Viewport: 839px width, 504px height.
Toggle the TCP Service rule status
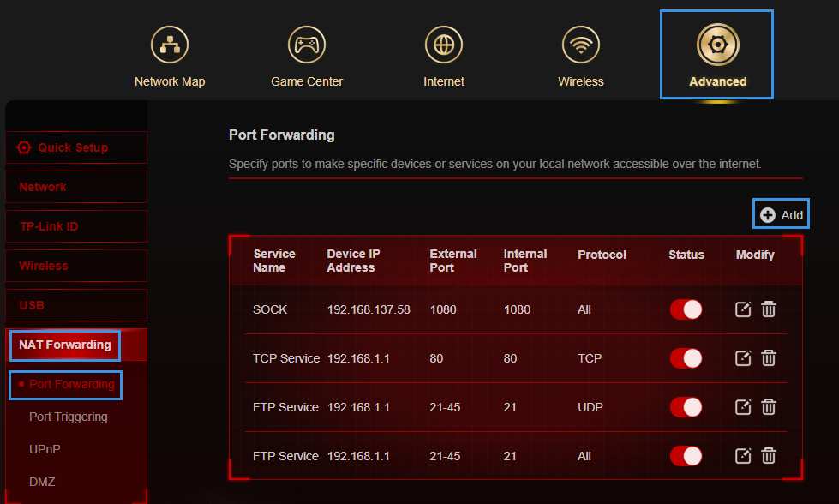(x=686, y=358)
